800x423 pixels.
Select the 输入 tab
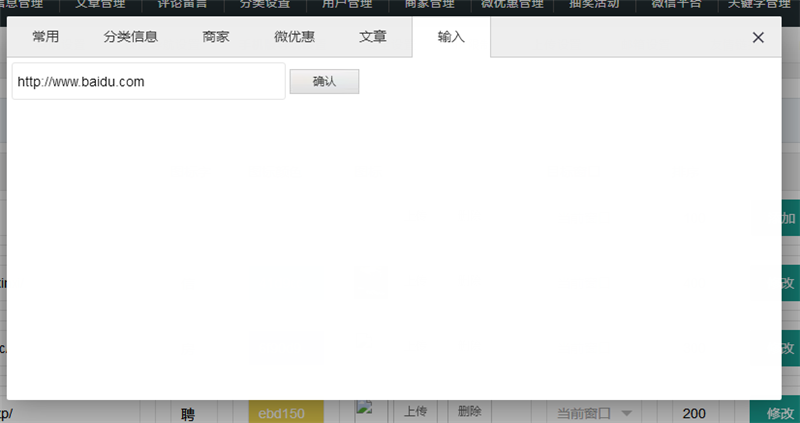pyautogui.click(x=451, y=38)
